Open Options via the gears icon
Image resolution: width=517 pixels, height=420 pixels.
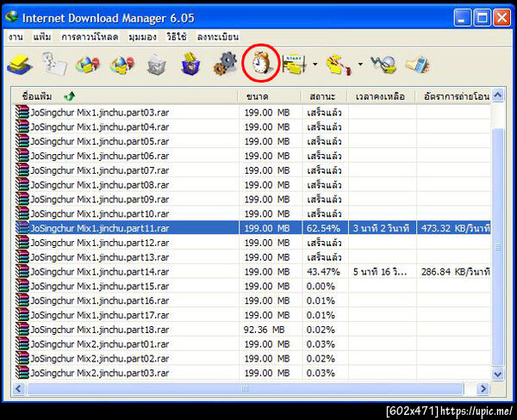click(x=225, y=64)
